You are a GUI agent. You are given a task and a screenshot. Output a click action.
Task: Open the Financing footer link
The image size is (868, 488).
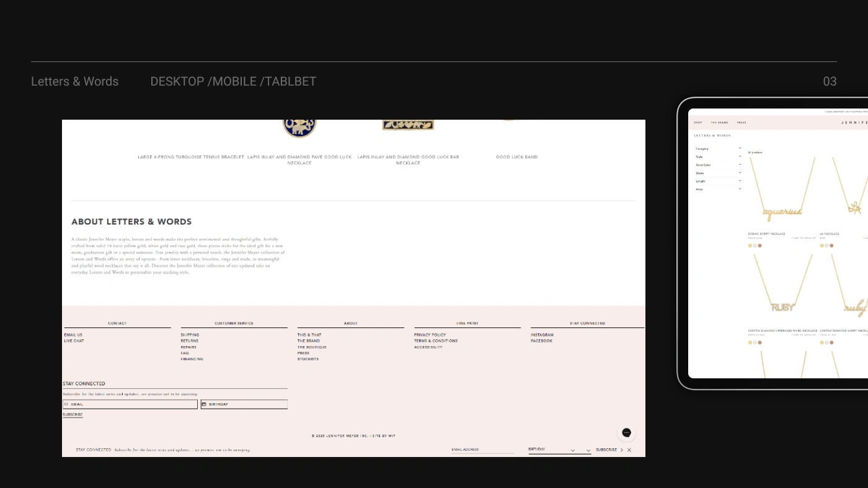click(192, 359)
